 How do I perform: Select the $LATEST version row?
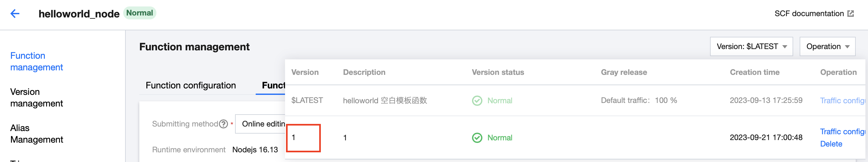click(307, 101)
